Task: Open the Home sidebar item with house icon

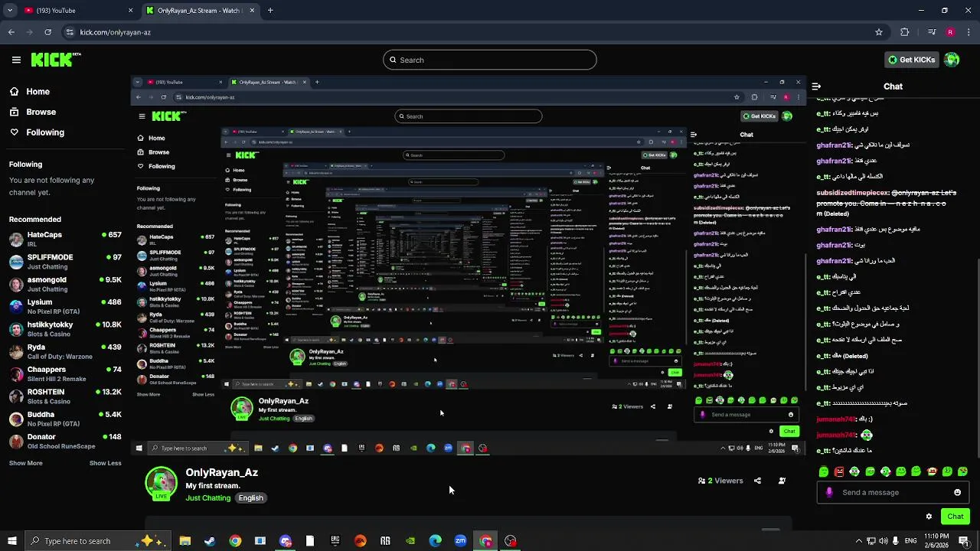Action: coord(29,91)
